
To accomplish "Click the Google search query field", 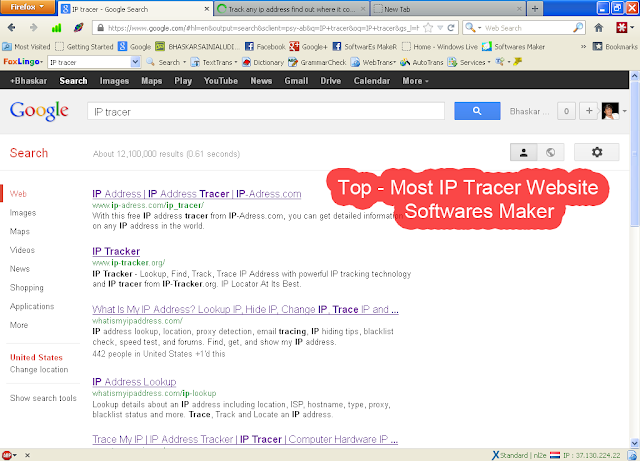I will coord(266,111).
